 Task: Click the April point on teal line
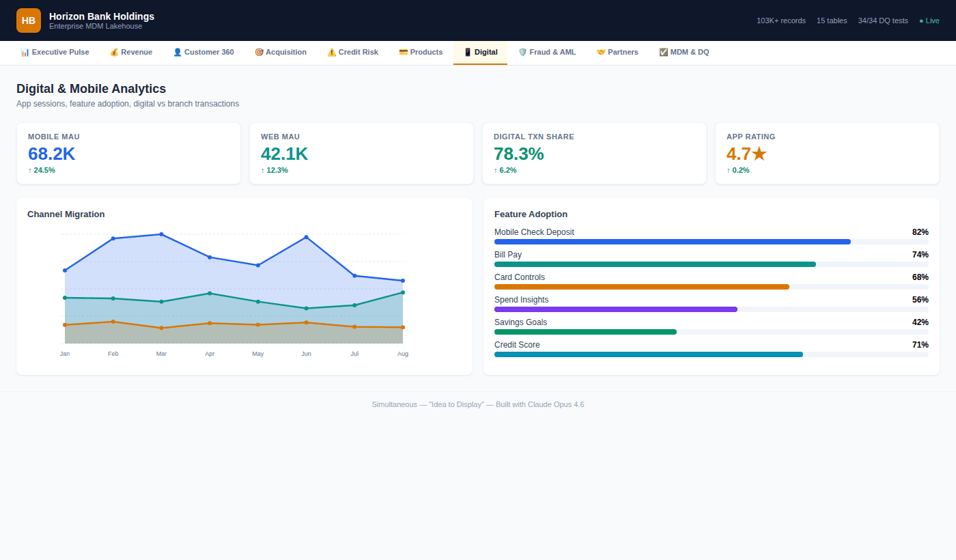tap(210, 293)
